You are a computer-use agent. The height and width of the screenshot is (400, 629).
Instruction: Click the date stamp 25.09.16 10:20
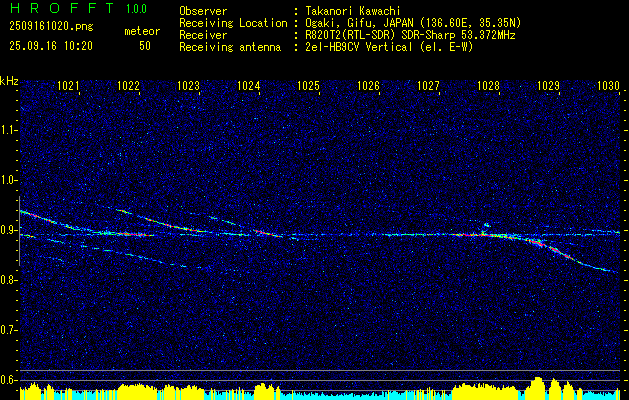[51, 46]
